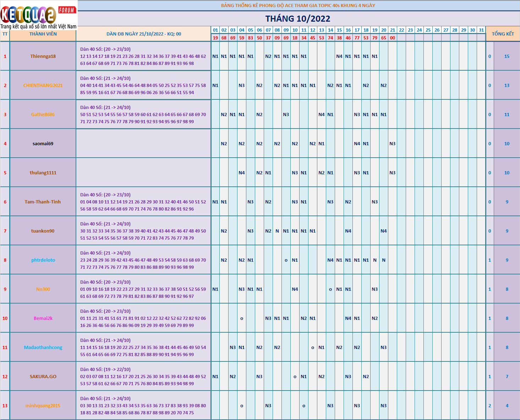Click total 13 in CHIENTHANG2021 row

pyautogui.click(x=507, y=85)
